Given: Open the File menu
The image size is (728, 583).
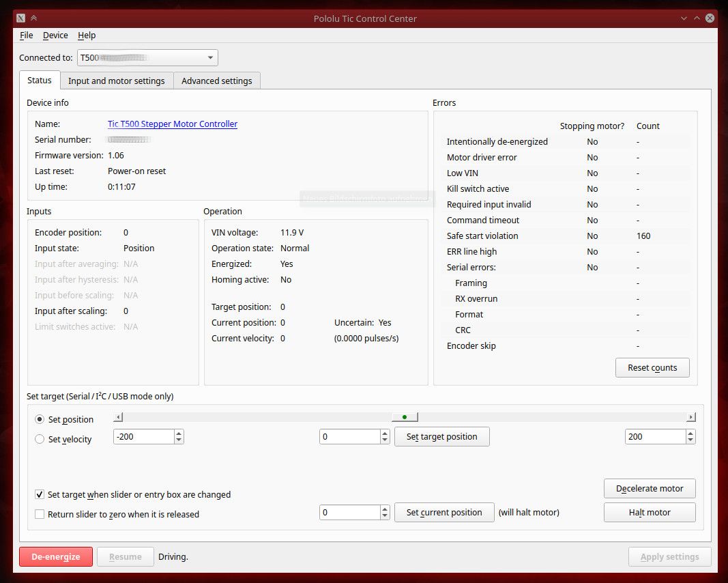Looking at the screenshot, I should tap(26, 35).
